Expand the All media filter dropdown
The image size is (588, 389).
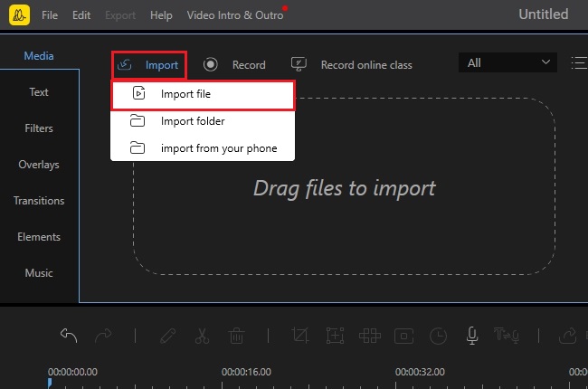point(507,62)
